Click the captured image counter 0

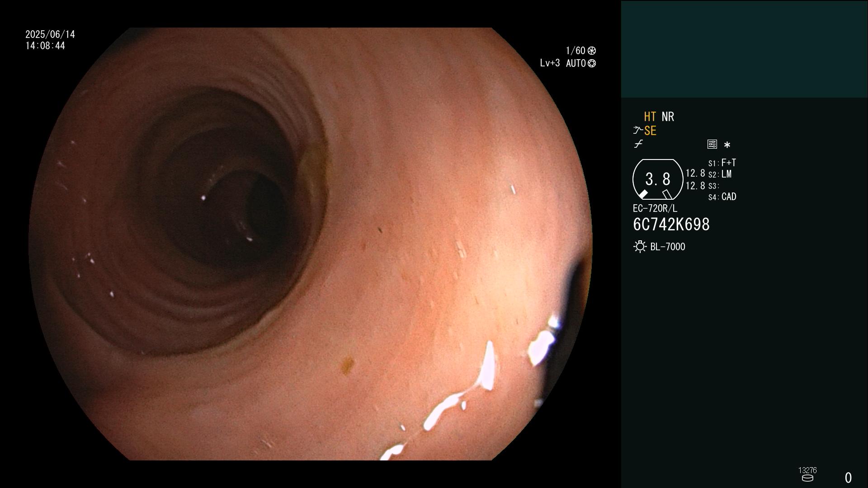point(849,478)
